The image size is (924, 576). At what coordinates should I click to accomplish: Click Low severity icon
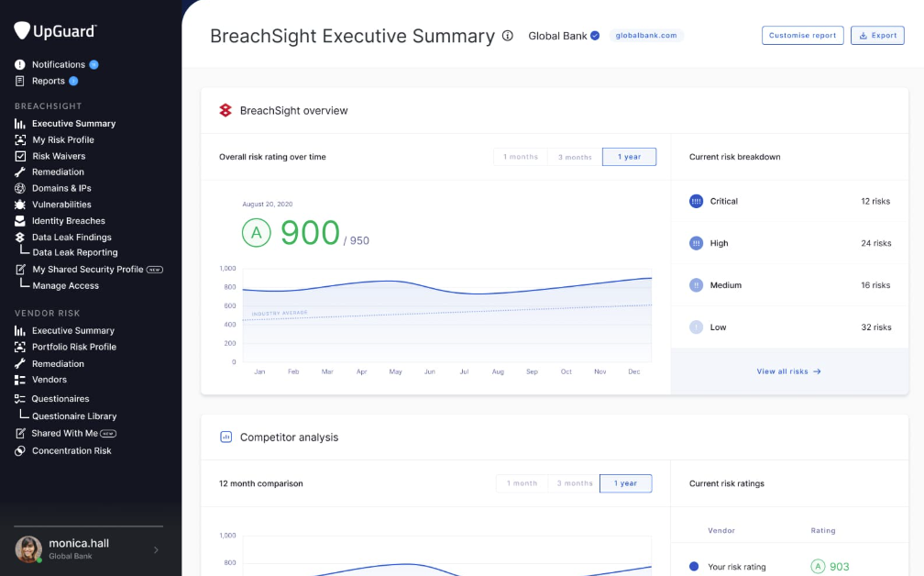[696, 327]
